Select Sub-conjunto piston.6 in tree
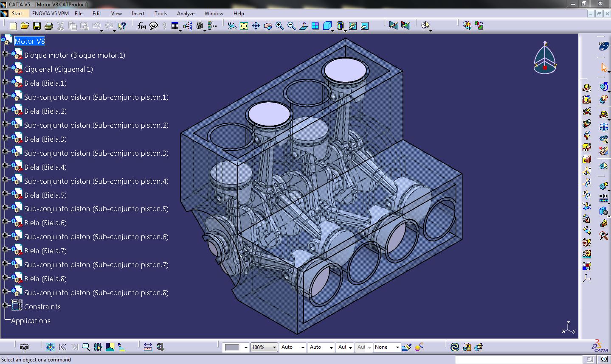The height and width of the screenshot is (364, 611). (x=96, y=237)
